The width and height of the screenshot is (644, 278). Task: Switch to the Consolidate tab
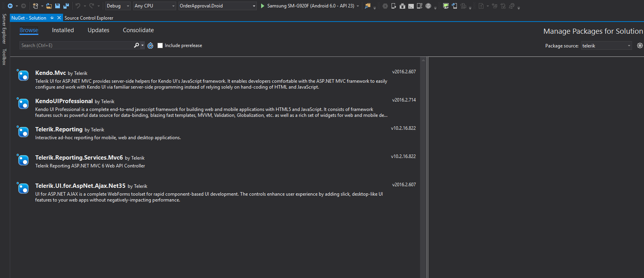(138, 30)
